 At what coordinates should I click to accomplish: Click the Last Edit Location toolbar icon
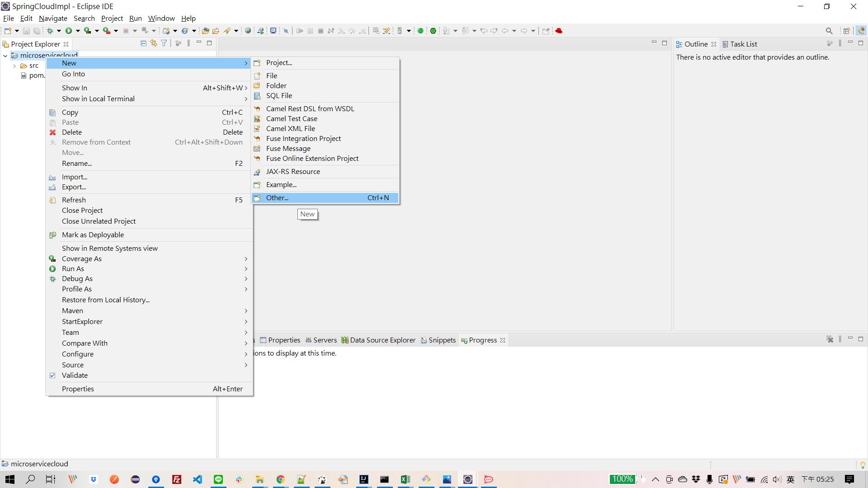[x=484, y=31]
